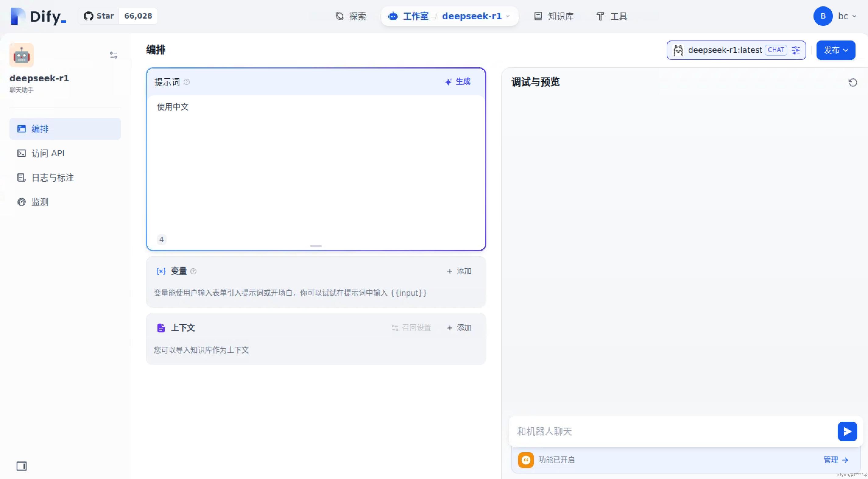This screenshot has width=868, height=479.
Task: Open the 知识库 tab
Action: click(x=554, y=16)
